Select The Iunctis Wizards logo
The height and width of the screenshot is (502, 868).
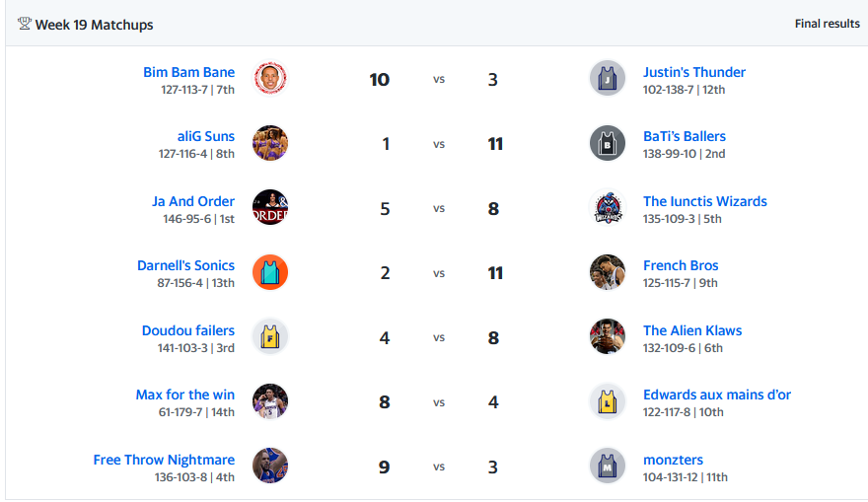608,207
